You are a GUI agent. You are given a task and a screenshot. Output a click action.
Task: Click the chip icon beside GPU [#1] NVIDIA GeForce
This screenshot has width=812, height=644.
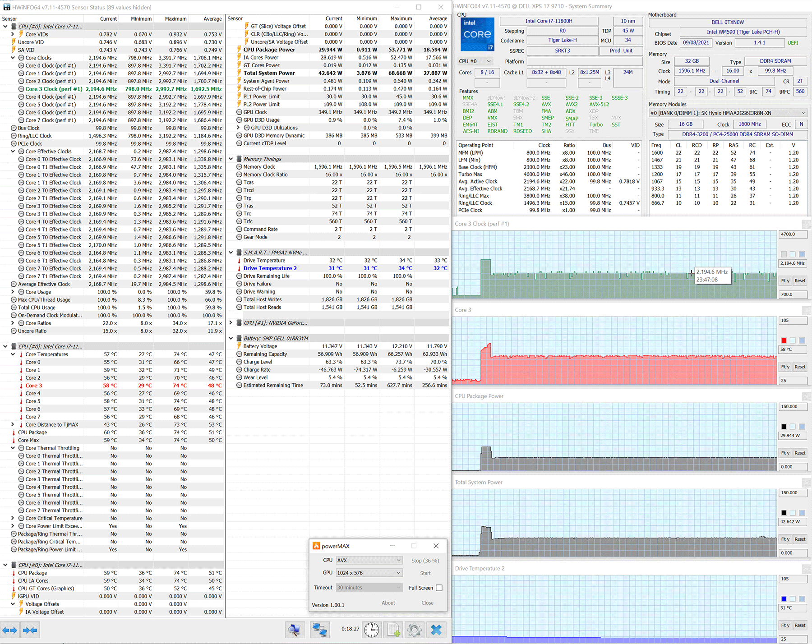239,323
